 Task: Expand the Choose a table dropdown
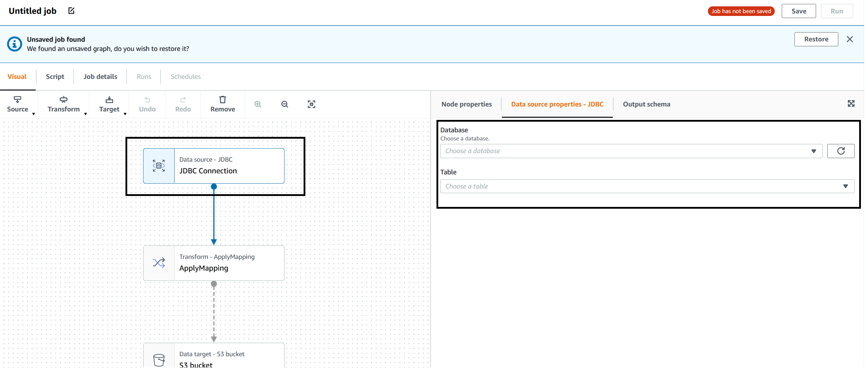pos(647,186)
